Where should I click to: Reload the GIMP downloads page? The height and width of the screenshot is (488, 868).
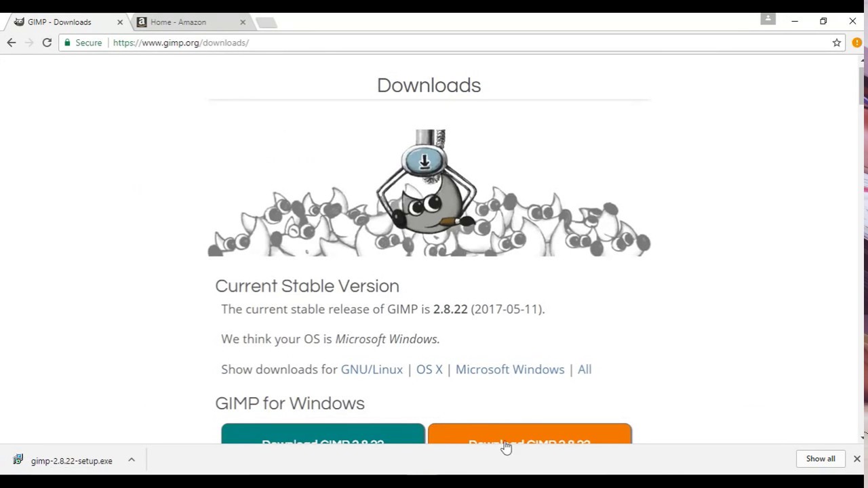point(47,43)
